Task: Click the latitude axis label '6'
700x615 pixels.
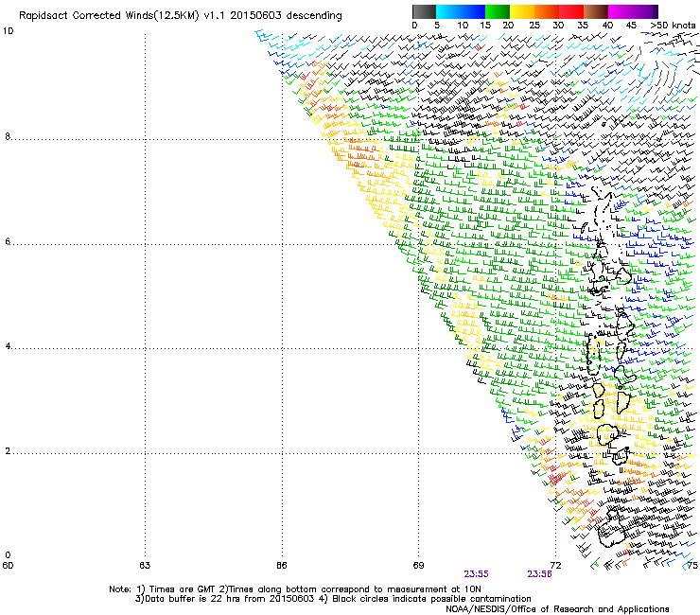Action: click(x=8, y=241)
